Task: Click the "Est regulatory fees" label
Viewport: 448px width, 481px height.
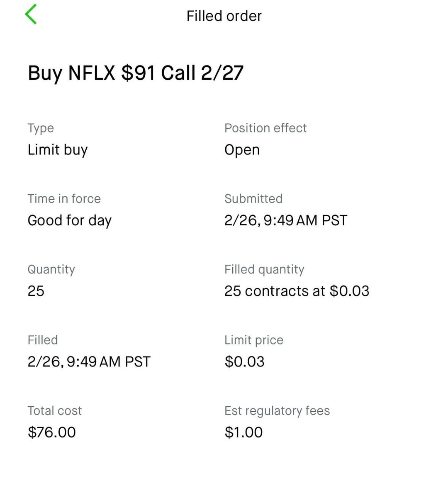Action: (x=277, y=410)
